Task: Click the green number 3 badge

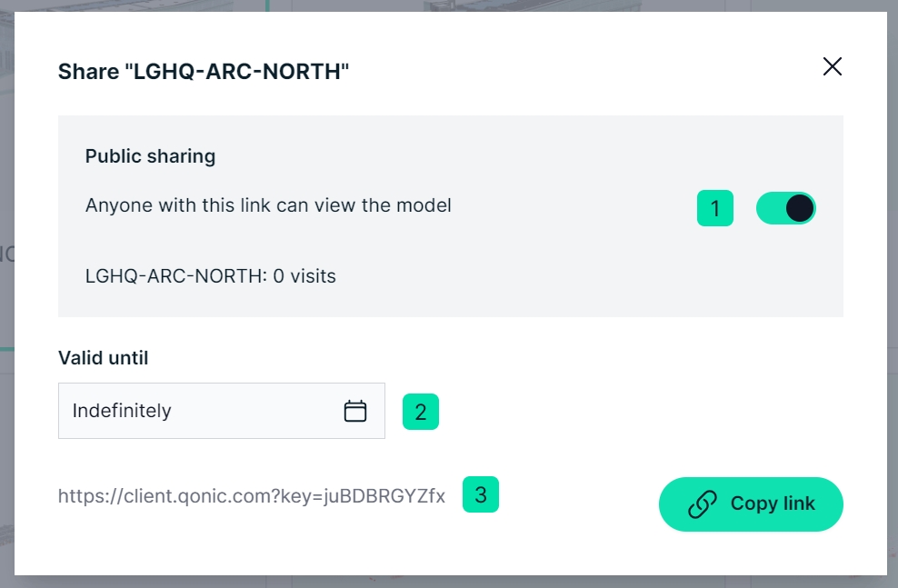Action: point(481,494)
